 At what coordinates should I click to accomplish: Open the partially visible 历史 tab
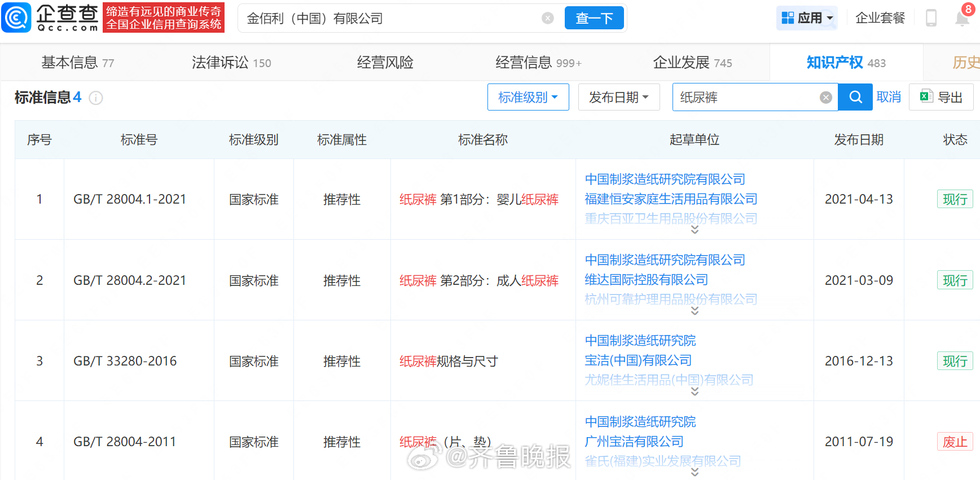[966, 63]
